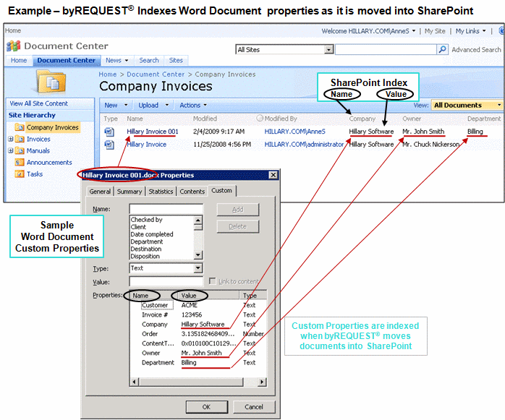Open the Type dropdown showing Text
This screenshot has width=505, height=420.
coord(198,268)
